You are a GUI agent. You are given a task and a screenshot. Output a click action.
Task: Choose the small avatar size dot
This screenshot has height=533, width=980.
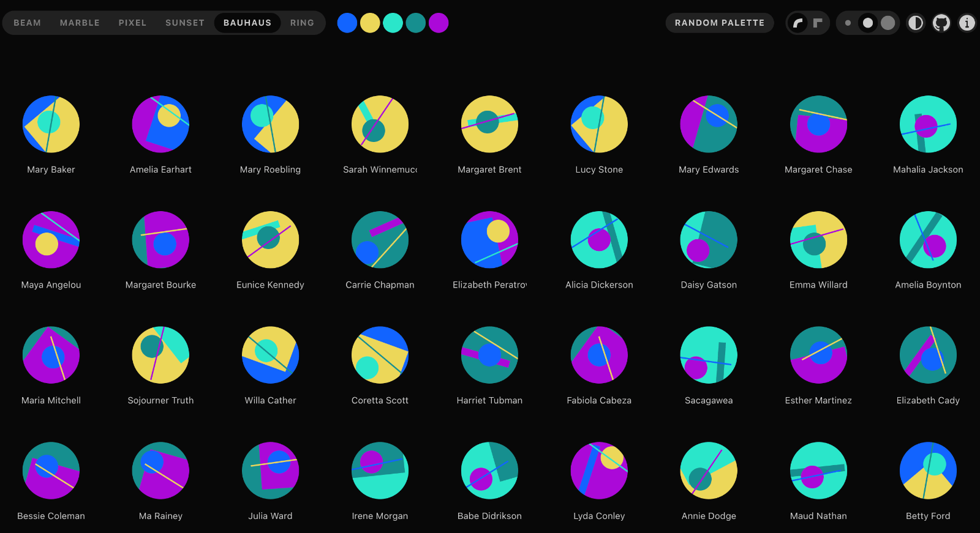tap(848, 23)
